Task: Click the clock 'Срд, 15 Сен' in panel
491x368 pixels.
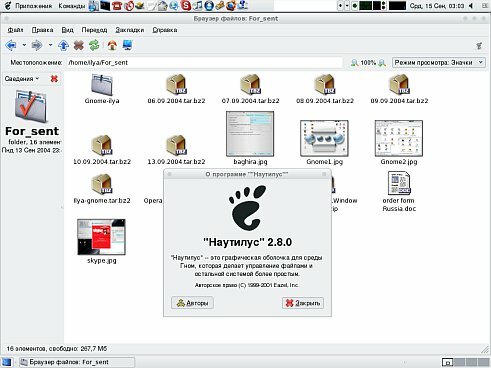Action: (x=436, y=6)
